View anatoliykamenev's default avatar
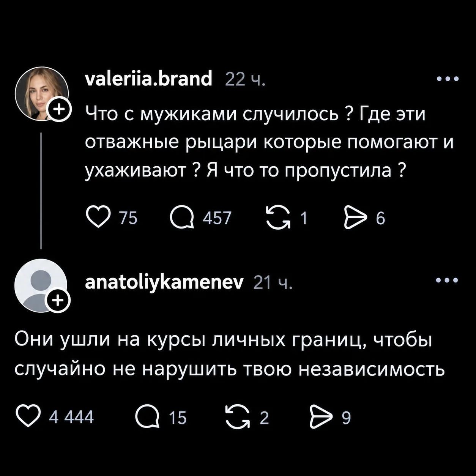Image resolution: width=476 pixels, height=476 pixels. coord(41,285)
